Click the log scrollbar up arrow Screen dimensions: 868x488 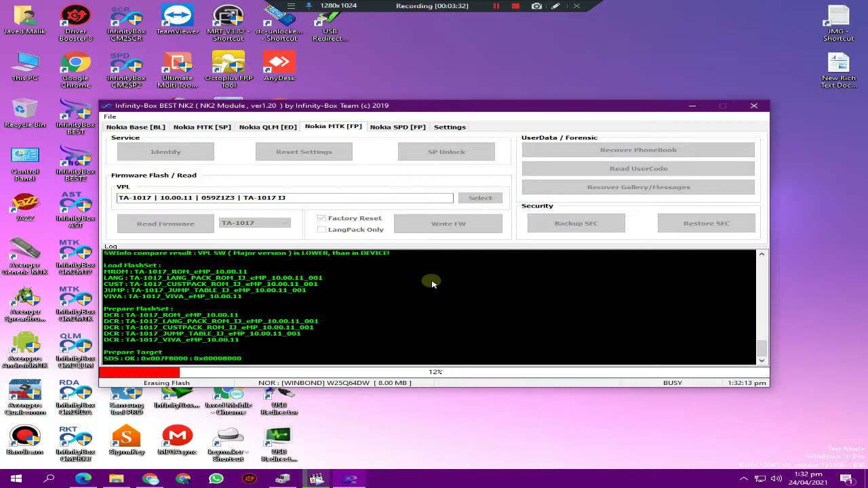[762, 254]
